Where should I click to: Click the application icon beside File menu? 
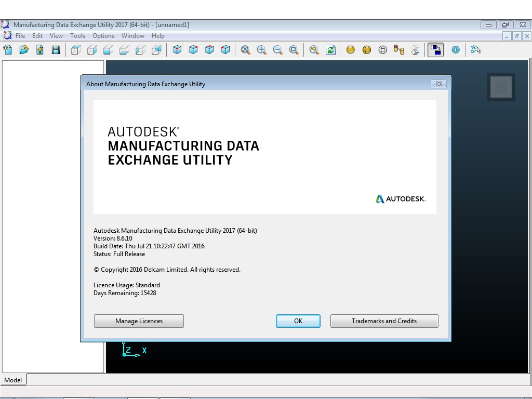point(7,36)
